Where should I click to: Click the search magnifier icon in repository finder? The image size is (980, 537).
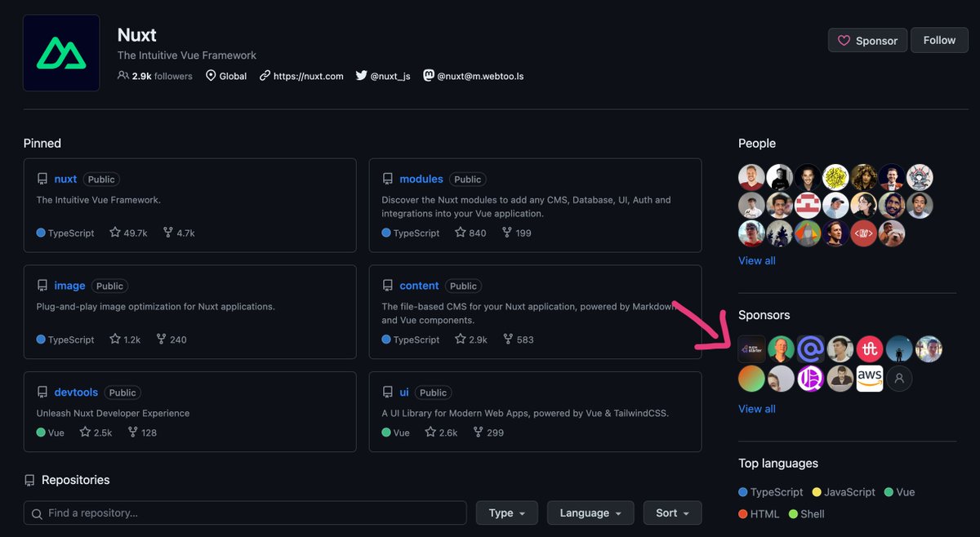coord(37,514)
